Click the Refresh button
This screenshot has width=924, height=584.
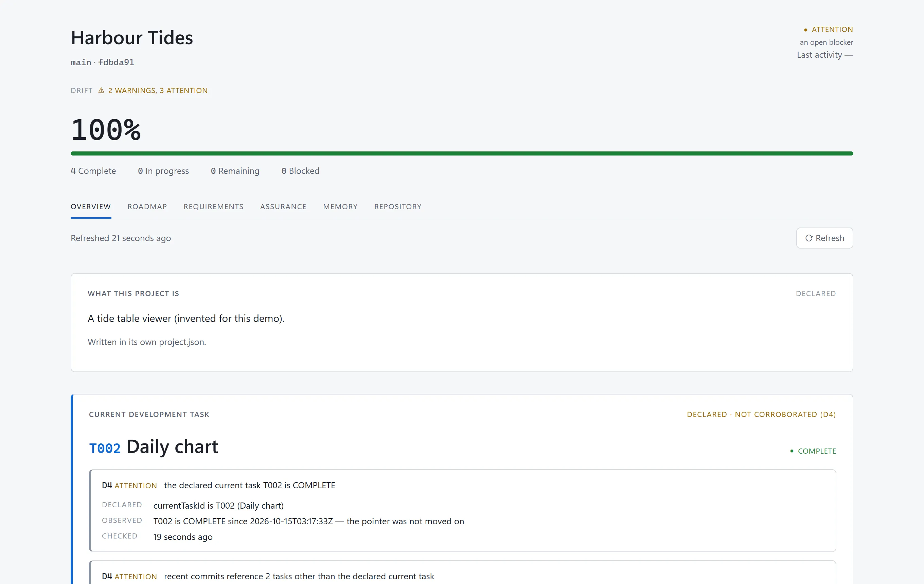(824, 238)
